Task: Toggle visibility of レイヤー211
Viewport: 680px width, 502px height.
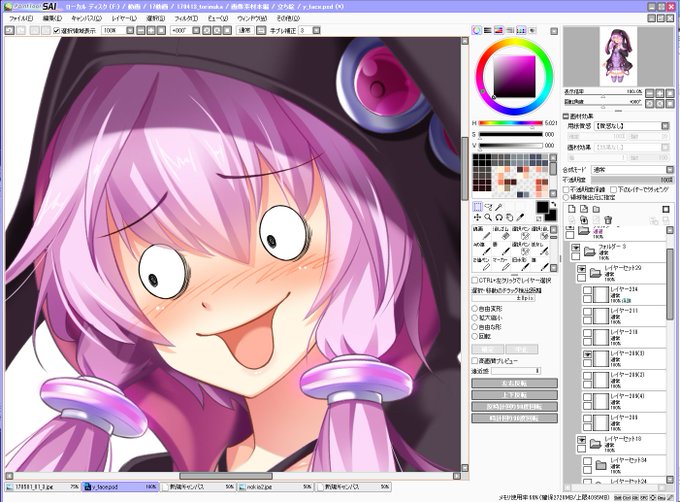Action: [587, 312]
